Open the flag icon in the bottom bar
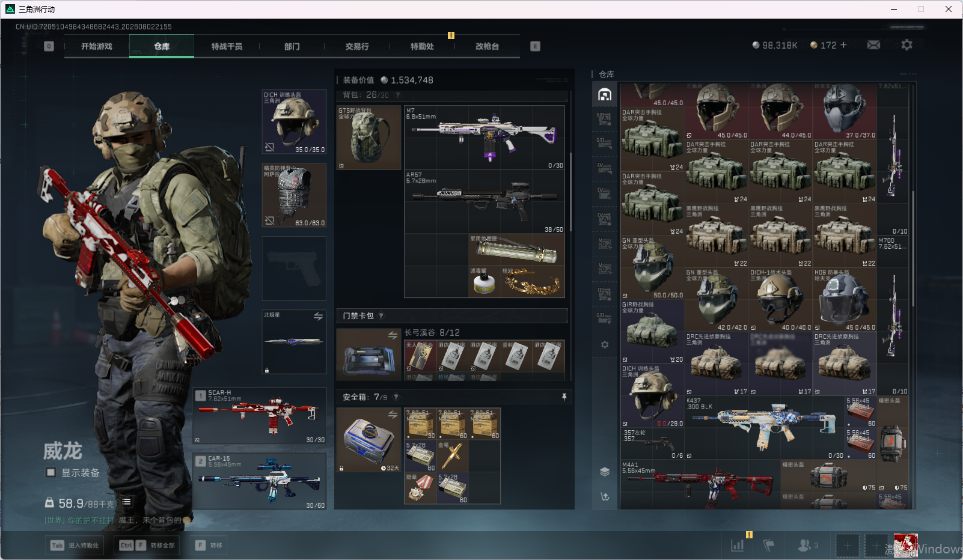963x560 pixels. pos(768,546)
